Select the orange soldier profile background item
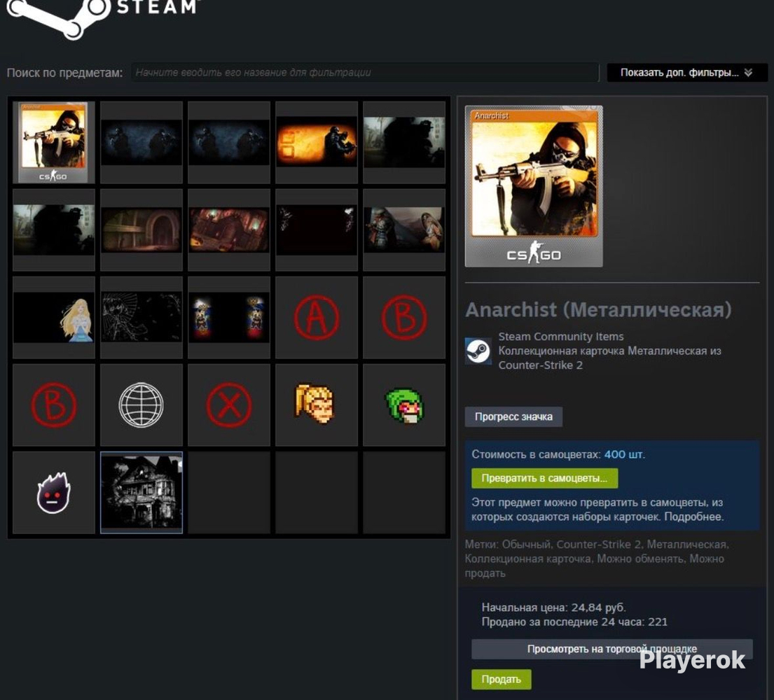The width and height of the screenshot is (774, 700). coord(317,142)
